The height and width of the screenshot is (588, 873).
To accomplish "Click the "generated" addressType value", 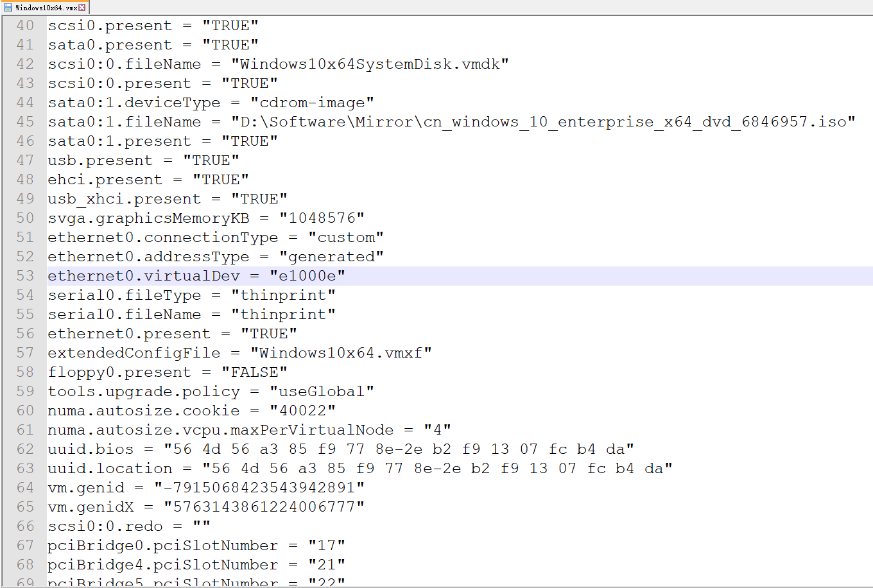I will click(x=331, y=257).
